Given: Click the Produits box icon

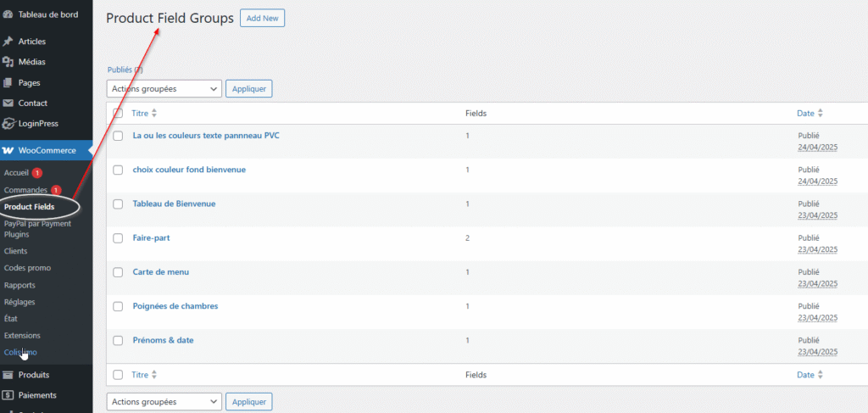Looking at the screenshot, I should point(8,375).
